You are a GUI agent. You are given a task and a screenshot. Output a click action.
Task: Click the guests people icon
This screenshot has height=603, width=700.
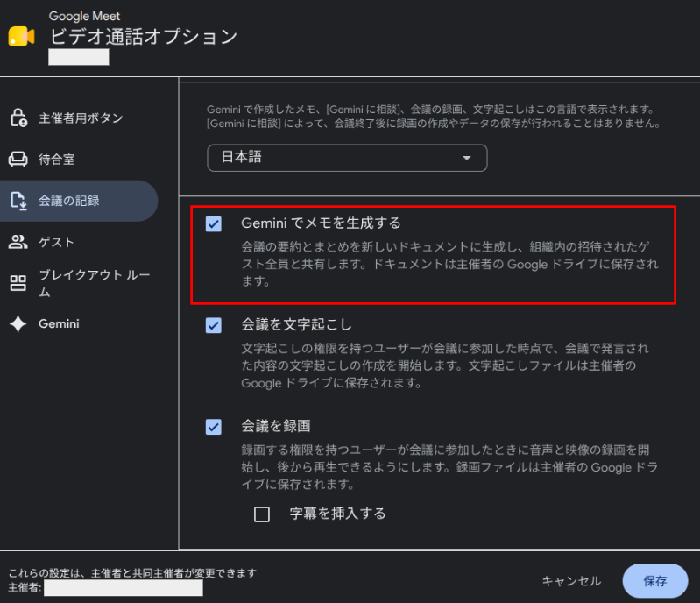click(18, 242)
